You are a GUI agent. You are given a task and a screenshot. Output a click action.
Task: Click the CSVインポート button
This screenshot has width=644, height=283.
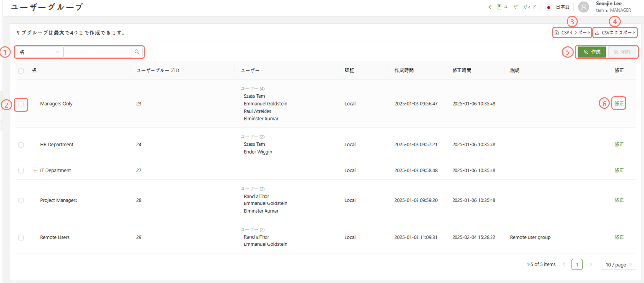tap(572, 33)
